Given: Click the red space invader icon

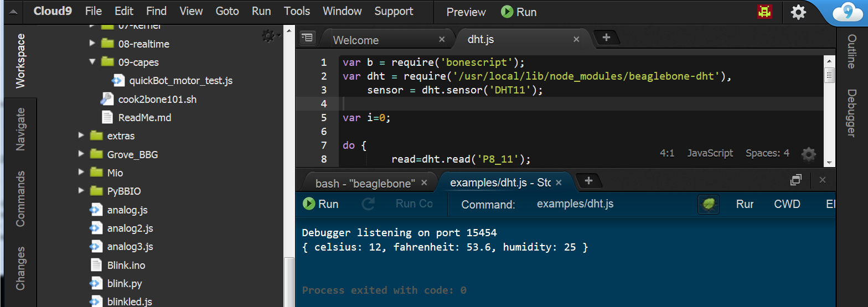Looking at the screenshot, I should [x=765, y=12].
